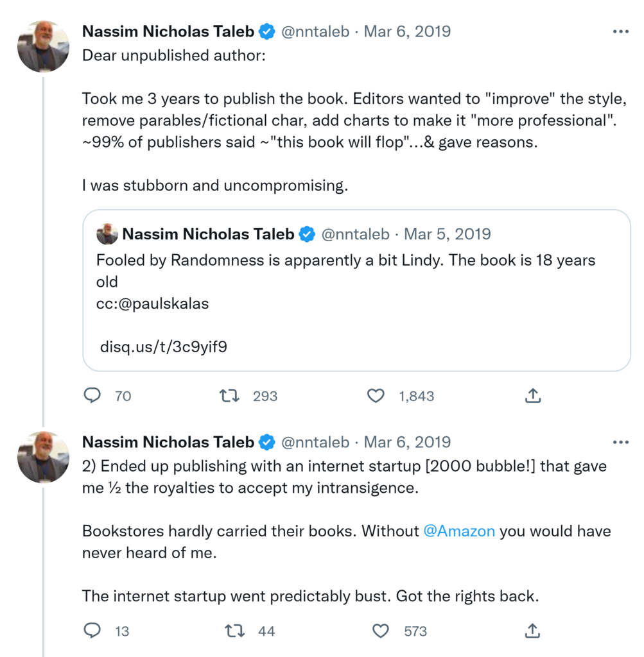Open more options on the first tweet
The height and width of the screenshot is (657, 644).
point(620,31)
